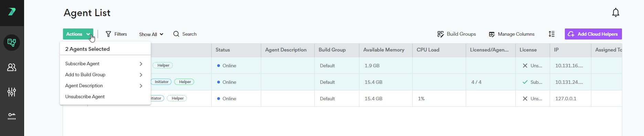
Task: Sort by IP column header
Action: tap(556, 50)
